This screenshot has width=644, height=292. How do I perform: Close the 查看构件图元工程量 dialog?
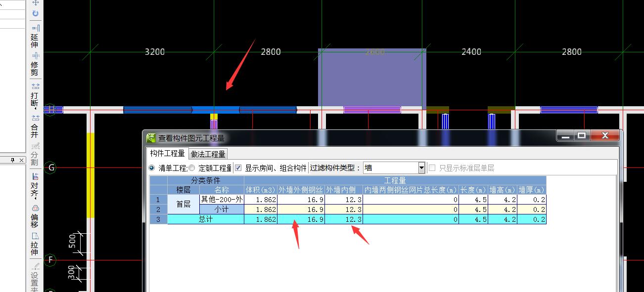tap(604, 135)
